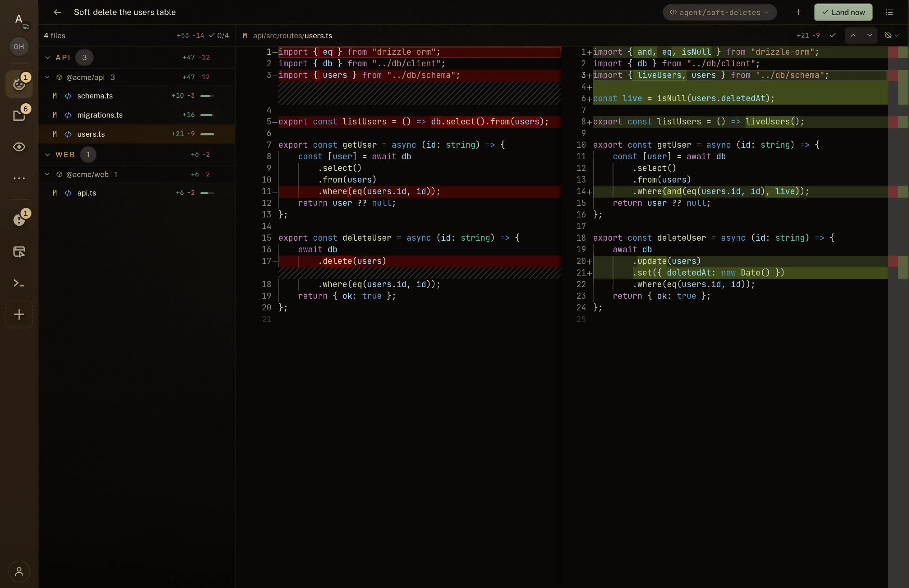Open the agent/soft-deletes branch dropdown
This screenshot has height=588, width=909.
(720, 12)
